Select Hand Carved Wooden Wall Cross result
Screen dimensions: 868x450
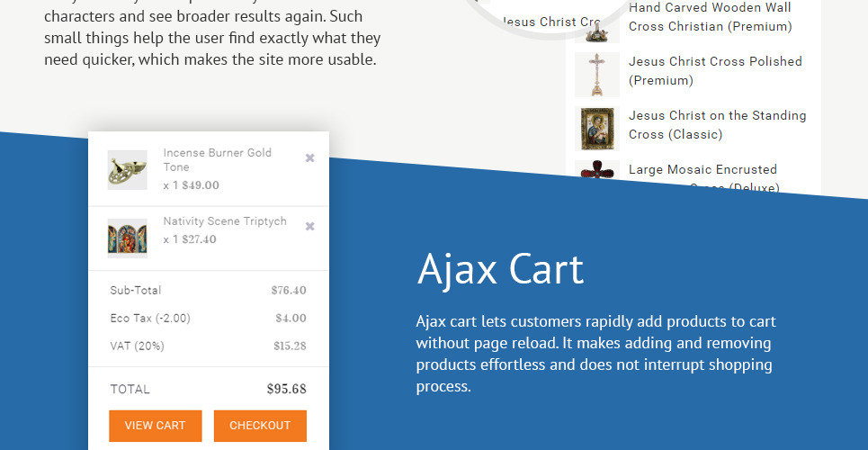pyautogui.click(x=710, y=17)
